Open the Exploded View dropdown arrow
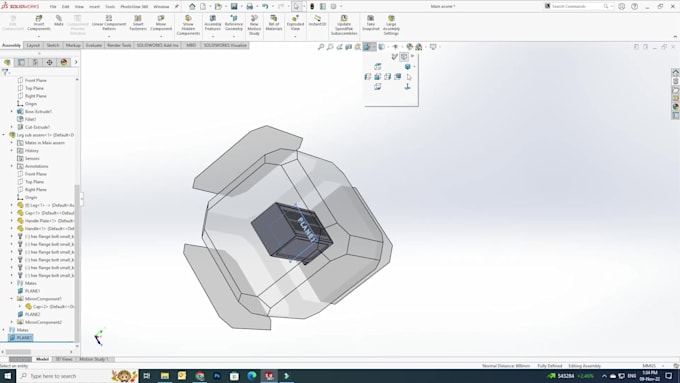Screen dimensions: 680x383 [x=295, y=36]
